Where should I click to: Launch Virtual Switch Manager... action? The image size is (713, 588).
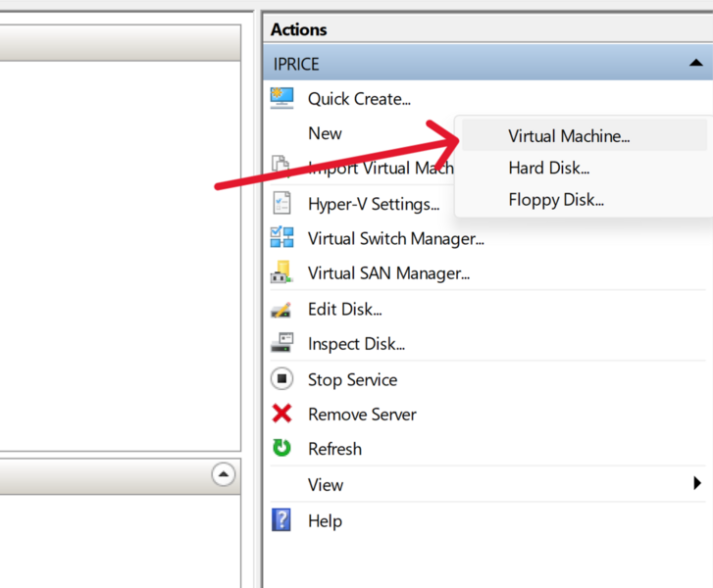pos(396,238)
